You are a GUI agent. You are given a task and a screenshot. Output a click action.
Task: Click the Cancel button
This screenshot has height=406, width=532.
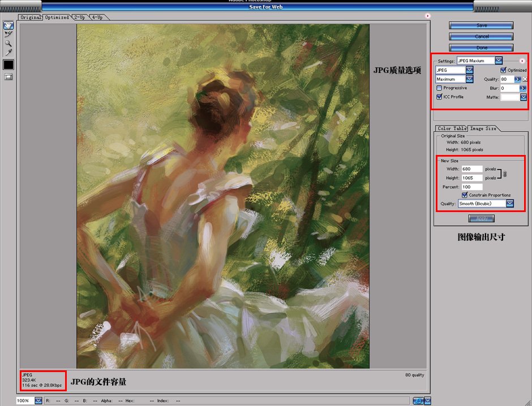point(481,36)
